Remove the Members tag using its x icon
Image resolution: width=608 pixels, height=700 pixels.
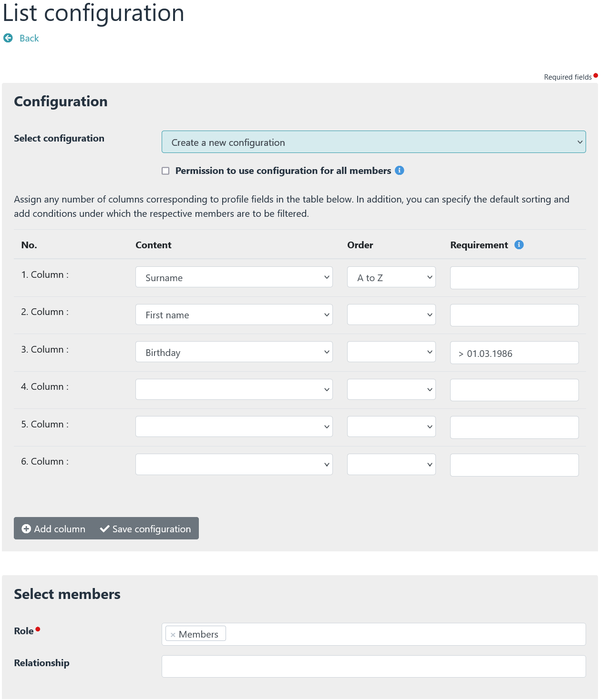click(173, 634)
